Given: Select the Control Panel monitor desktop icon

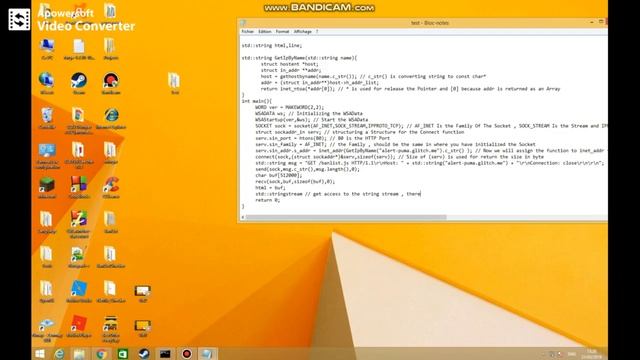Looking at the screenshot, I should coord(47,156).
